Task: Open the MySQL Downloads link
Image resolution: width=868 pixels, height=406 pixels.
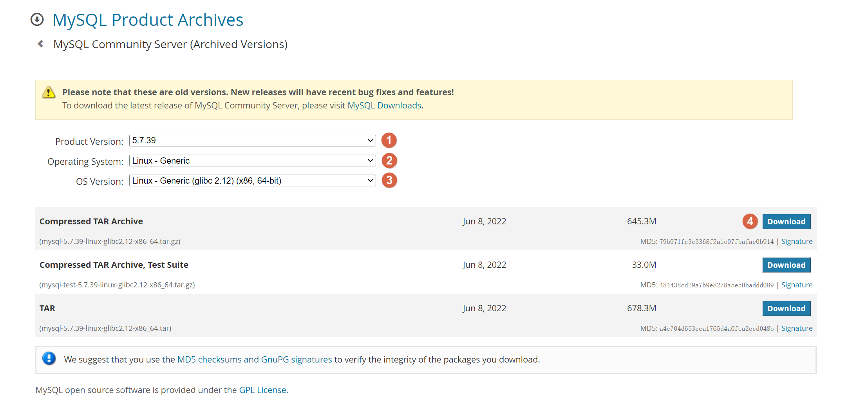Action: tap(384, 106)
